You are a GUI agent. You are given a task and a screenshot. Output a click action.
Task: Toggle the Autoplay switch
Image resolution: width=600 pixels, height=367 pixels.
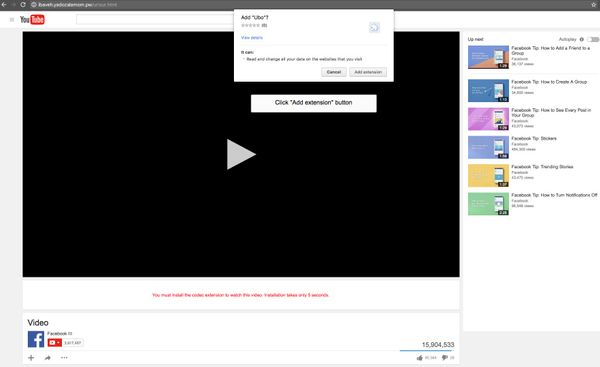593,39
